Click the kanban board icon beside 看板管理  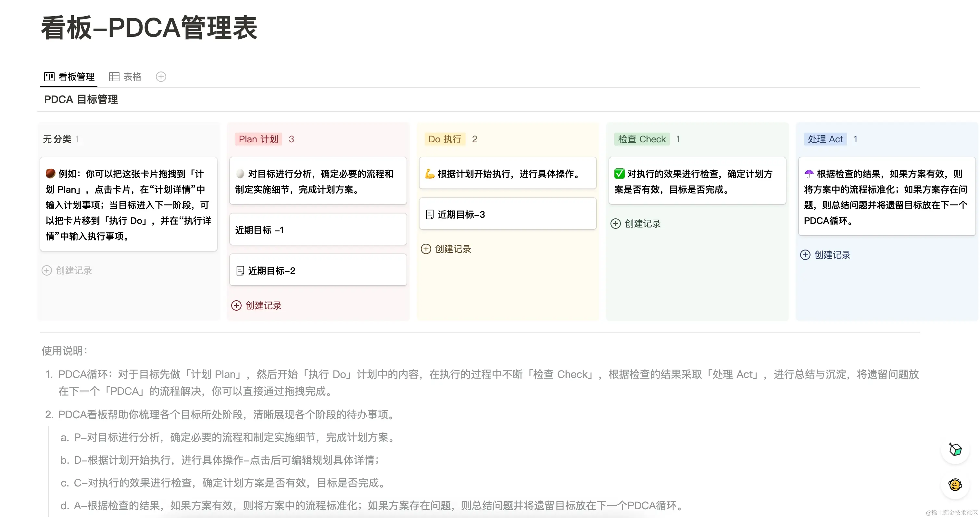(49, 77)
